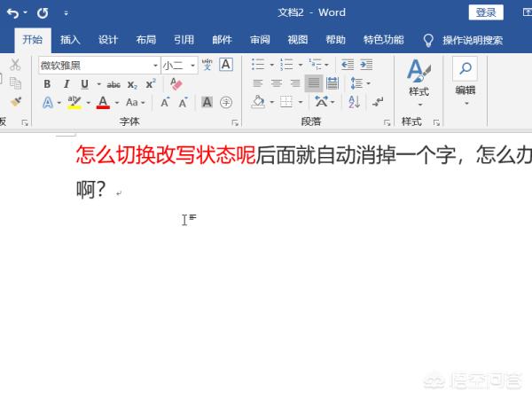Viewport: 532px width, 399px height.
Task: Click the 登录 sign-in button
Action: (485, 12)
